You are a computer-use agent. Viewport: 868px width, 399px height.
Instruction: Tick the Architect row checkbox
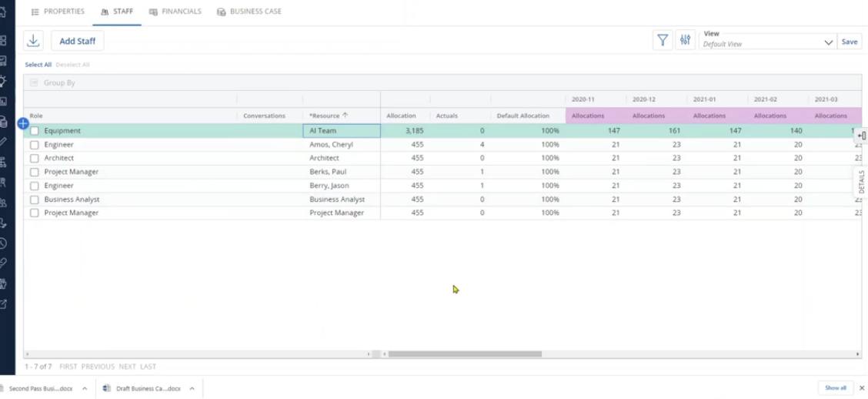35,158
